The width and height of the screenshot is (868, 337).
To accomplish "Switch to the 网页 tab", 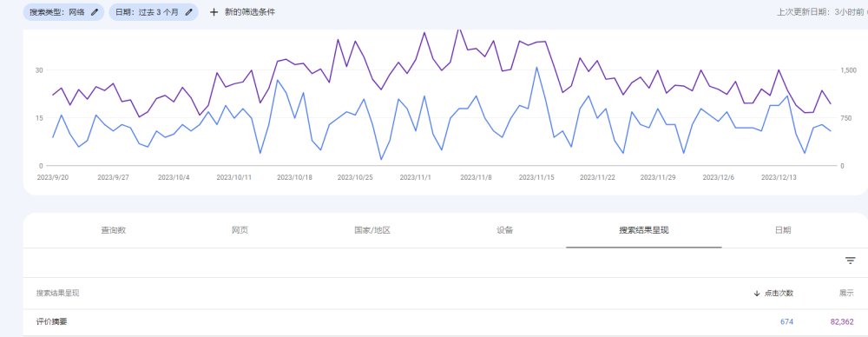I will (240, 230).
